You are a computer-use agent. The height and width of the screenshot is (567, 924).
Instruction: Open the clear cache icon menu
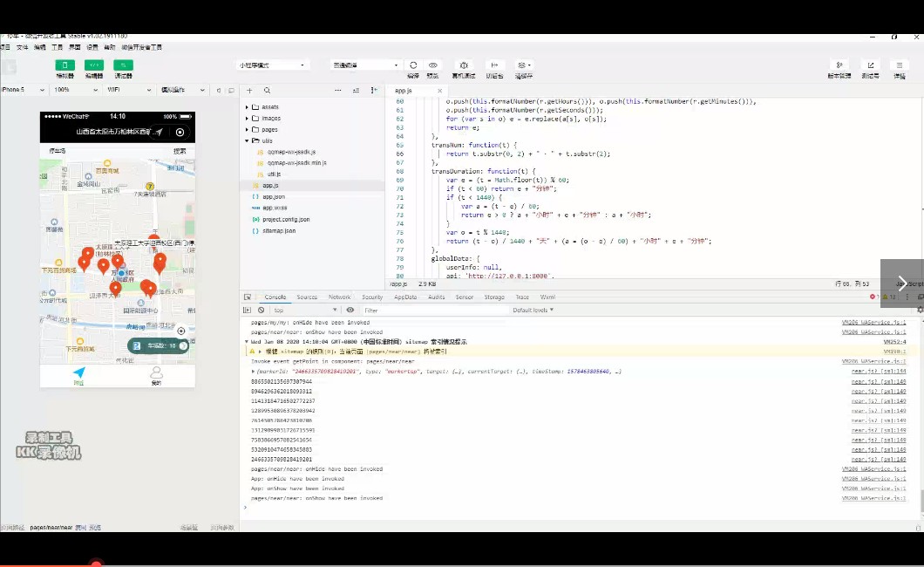523,65
